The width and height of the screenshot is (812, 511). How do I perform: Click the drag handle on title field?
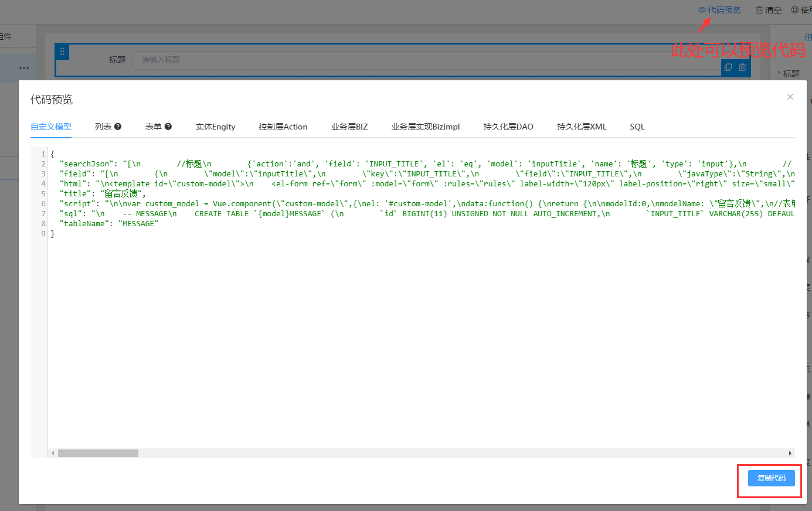point(62,52)
